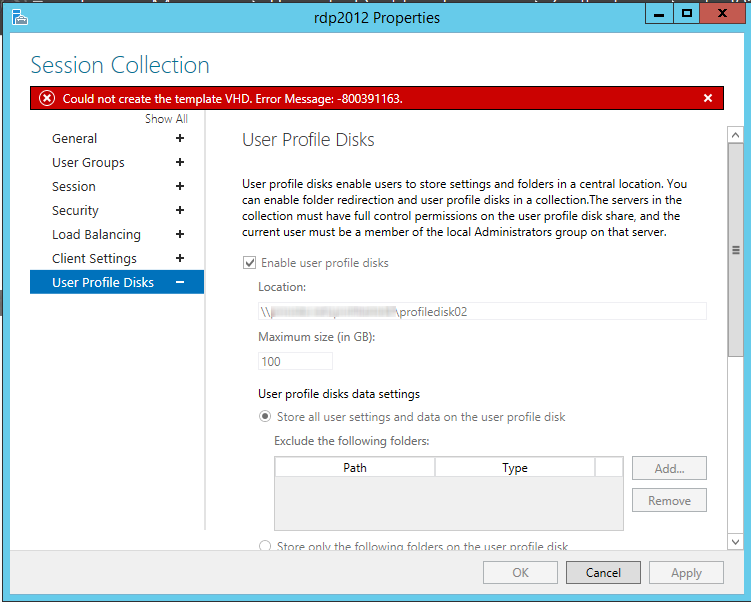Click the Path column header

point(355,467)
